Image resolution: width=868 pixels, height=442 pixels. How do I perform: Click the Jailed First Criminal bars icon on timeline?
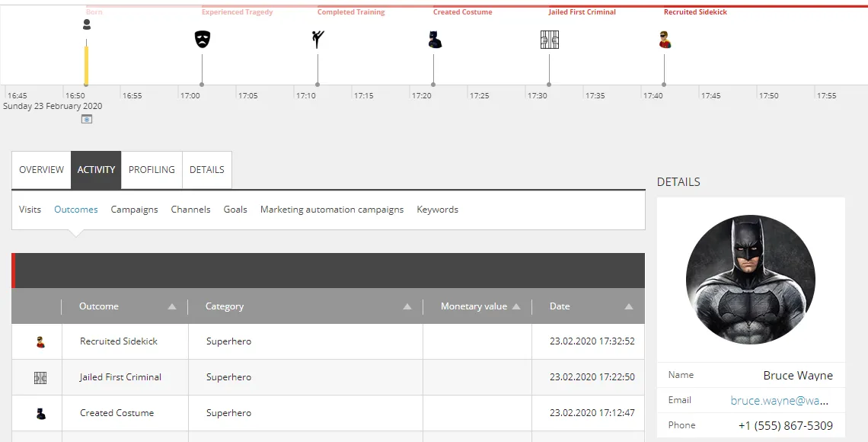(550, 40)
